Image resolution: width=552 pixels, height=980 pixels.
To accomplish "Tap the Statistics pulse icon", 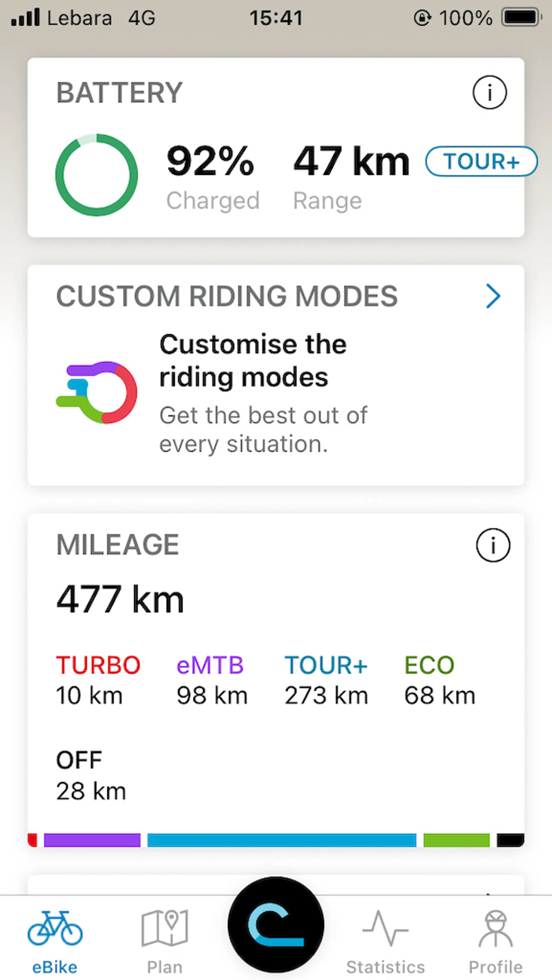I will [x=386, y=928].
